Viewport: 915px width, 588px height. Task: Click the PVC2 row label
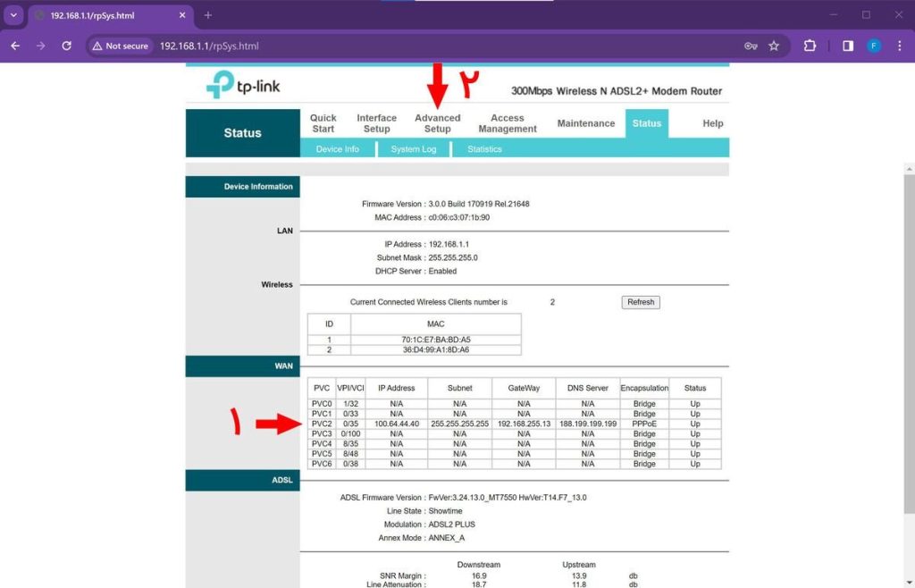(x=322, y=424)
